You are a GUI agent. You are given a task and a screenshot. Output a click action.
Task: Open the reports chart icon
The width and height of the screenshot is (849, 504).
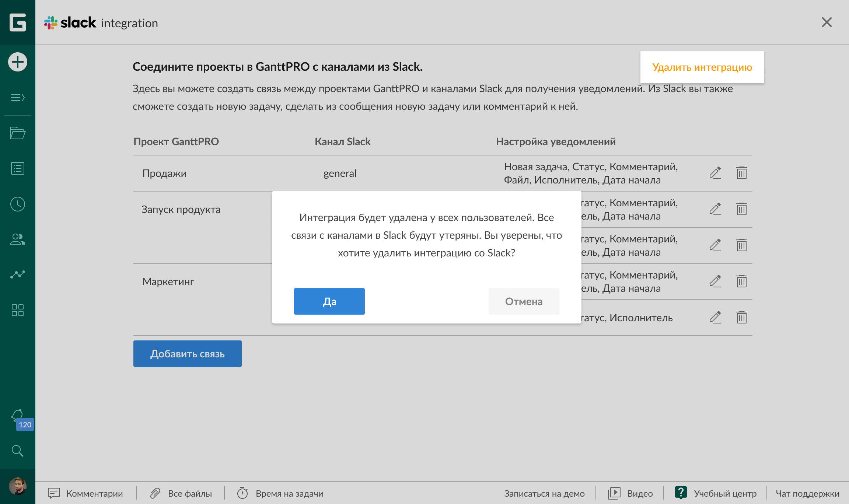coord(17,274)
